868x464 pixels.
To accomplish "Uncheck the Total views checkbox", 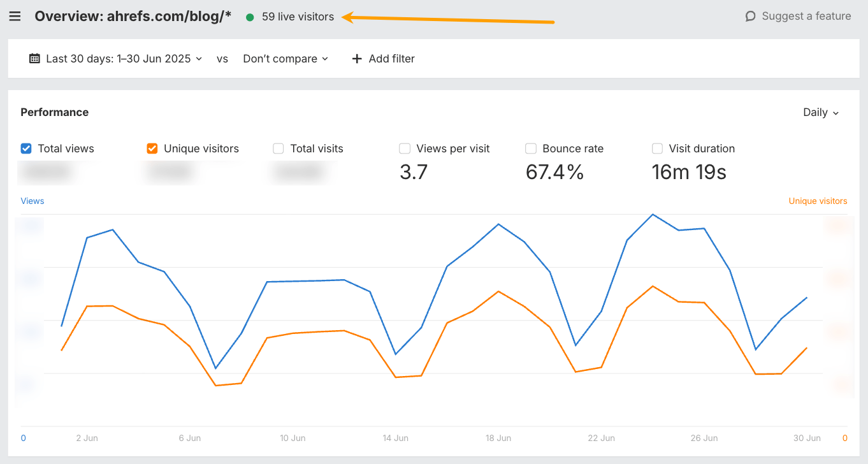I will click(x=26, y=149).
